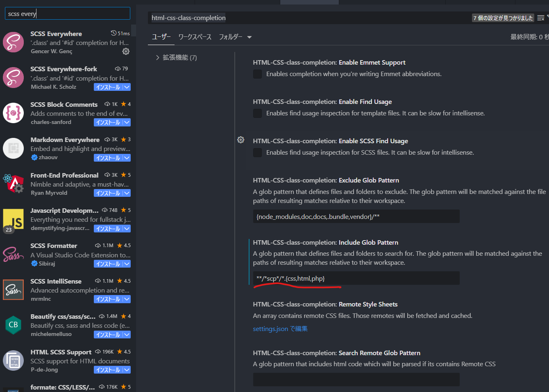The image size is (549, 392).
Task: Open Front-End Professional extension icon
Action: click(14, 184)
